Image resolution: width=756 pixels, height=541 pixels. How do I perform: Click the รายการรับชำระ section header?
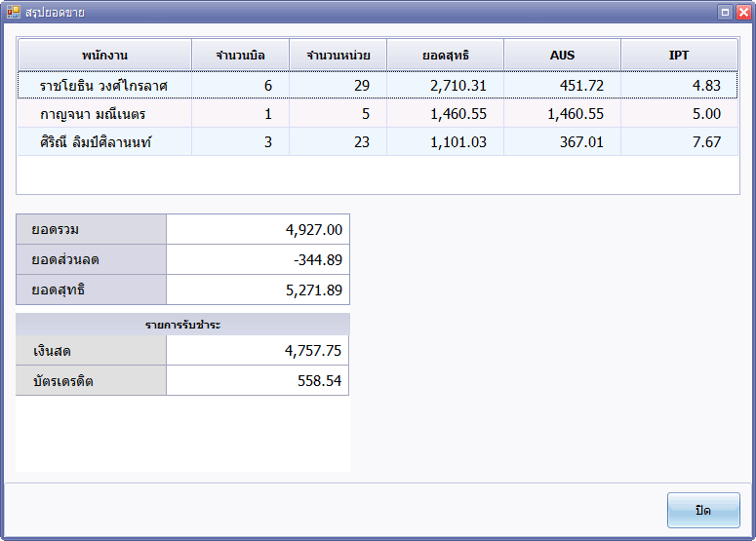pyautogui.click(x=182, y=325)
